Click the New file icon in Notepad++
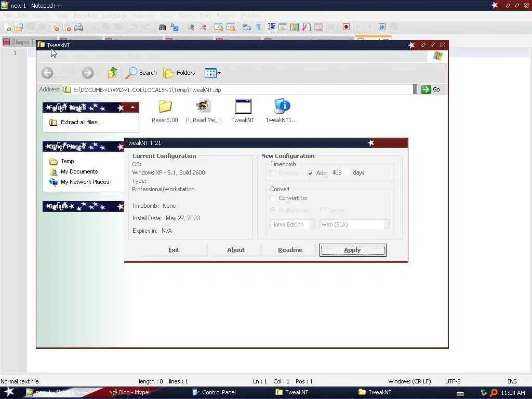Screen dimensions: 532x399 coord(7,27)
